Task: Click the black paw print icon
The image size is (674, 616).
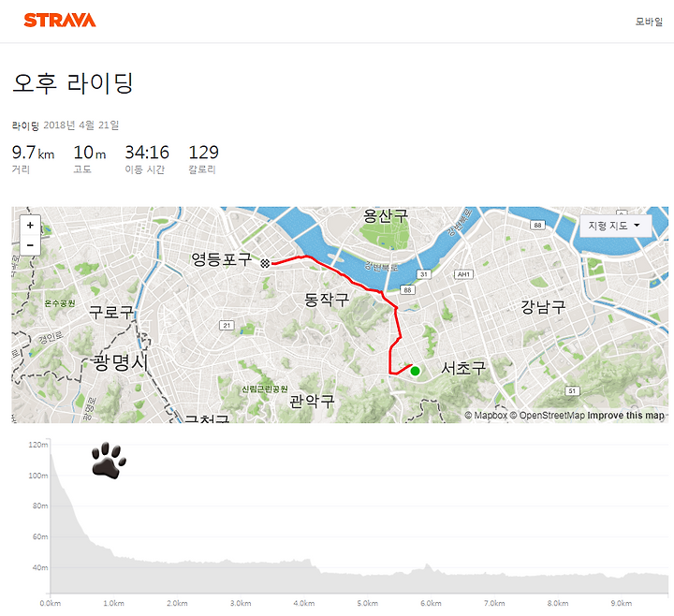Action: pyautogui.click(x=109, y=461)
